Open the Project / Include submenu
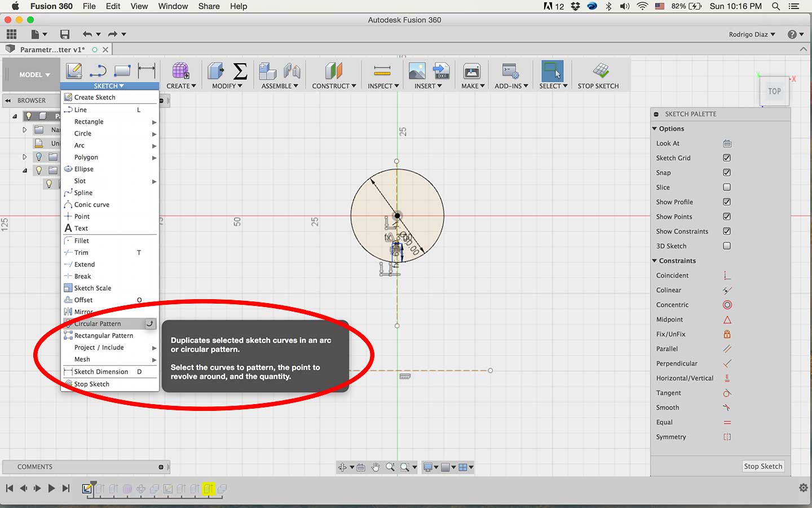 click(x=110, y=347)
